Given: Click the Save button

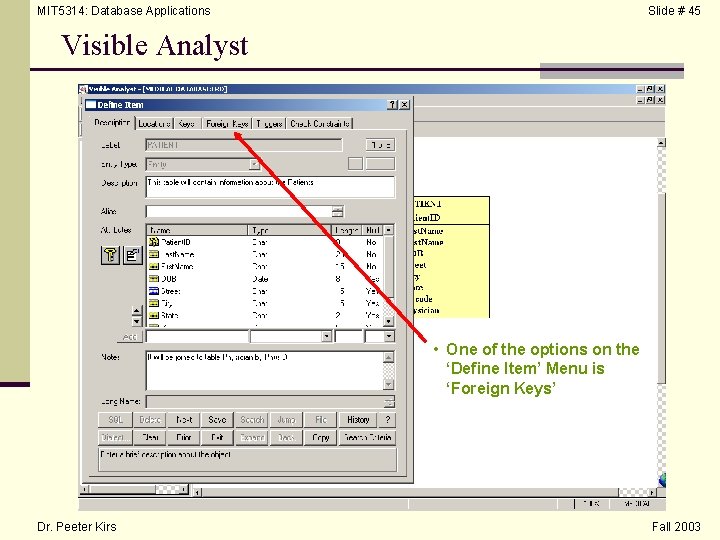Looking at the screenshot, I should click(217, 420).
